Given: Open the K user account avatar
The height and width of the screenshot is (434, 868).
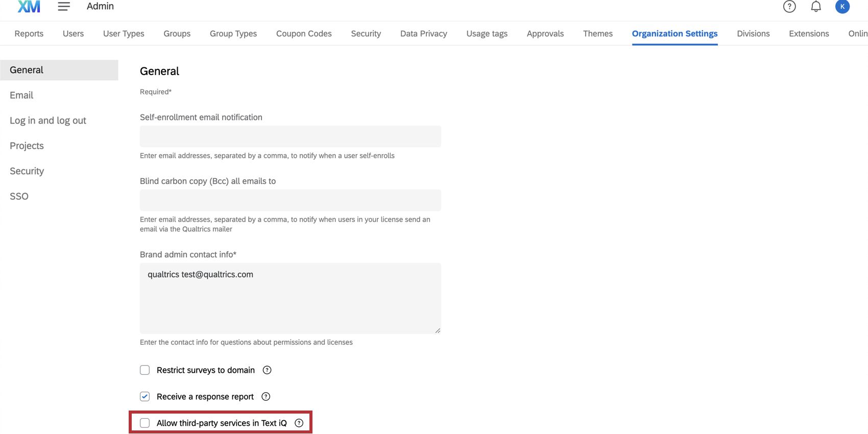Looking at the screenshot, I should (x=842, y=6).
